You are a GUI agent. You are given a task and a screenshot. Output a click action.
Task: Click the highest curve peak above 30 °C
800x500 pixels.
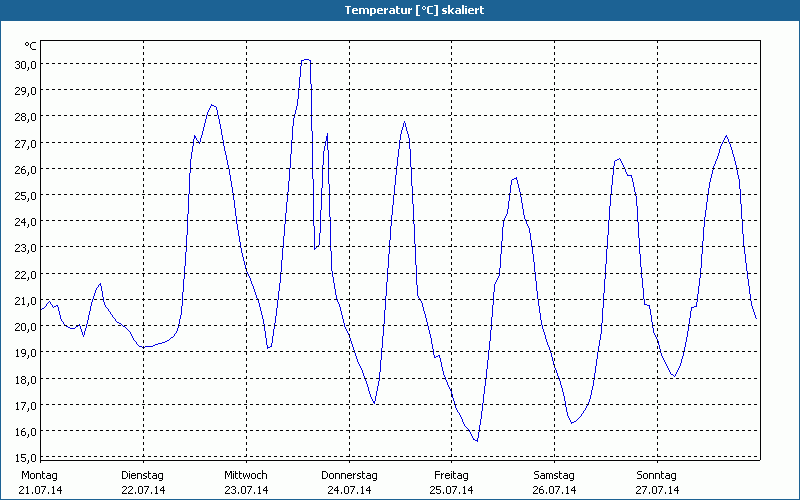[x=306, y=60]
